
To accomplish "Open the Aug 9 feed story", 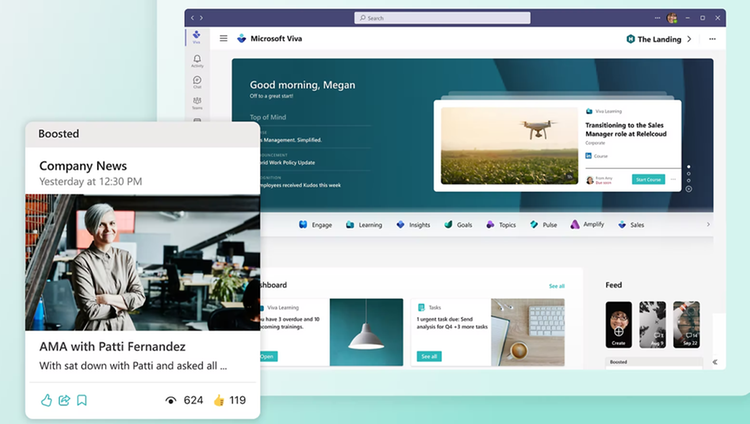I will click(x=652, y=324).
